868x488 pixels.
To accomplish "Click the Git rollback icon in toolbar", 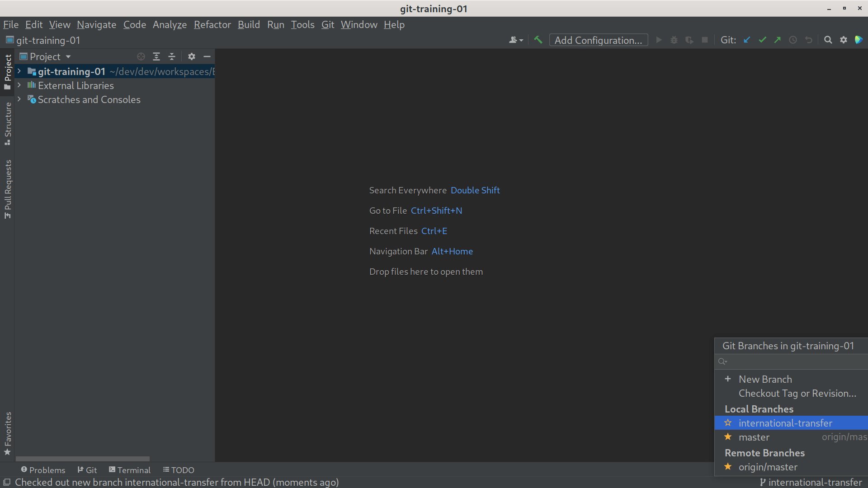I will 809,40.
